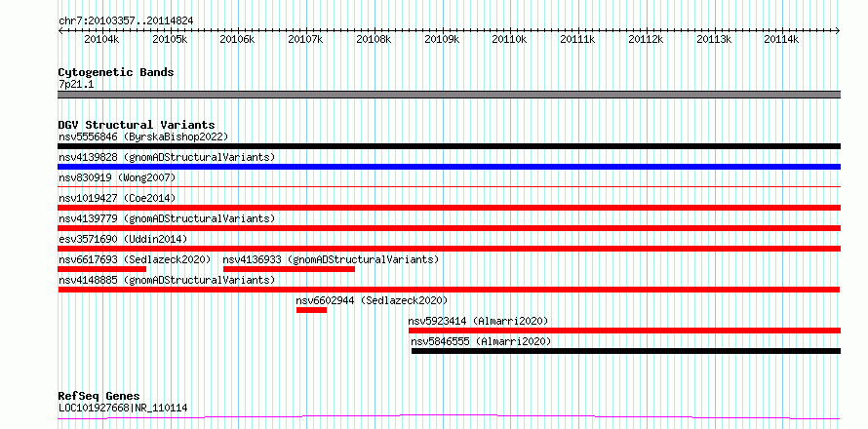Click the DGV Structural Variants heading
Image resolution: width=868 pixels, height=429 pixels.
[137, 125]
